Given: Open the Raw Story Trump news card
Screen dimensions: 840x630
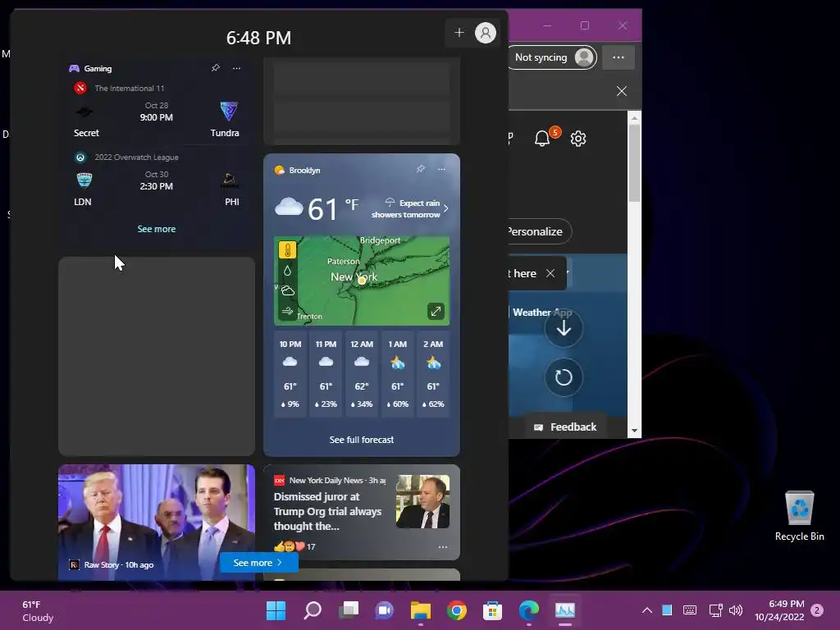Looking at the screenshot, I should click(x=157, y=523).
